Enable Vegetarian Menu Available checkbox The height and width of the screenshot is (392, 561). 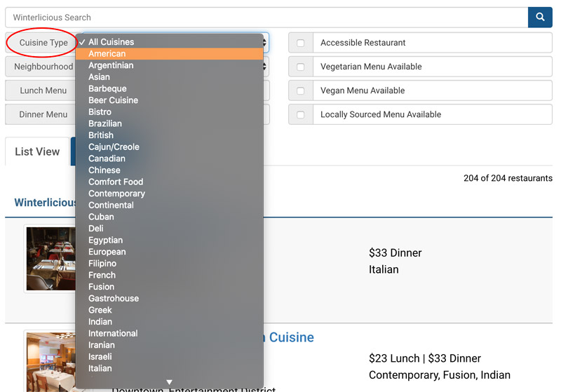click(301, 67)
